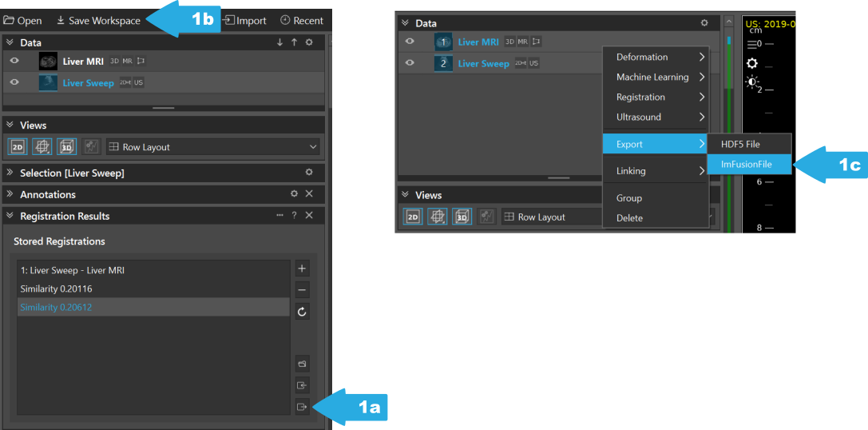Click the Import toolbar button
Image resolution: width=868 pixels, height=430 pixels.
tap(244, 21)
